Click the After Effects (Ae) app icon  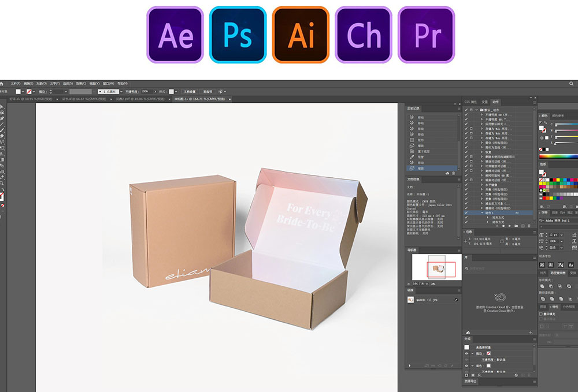pos(175,35)
